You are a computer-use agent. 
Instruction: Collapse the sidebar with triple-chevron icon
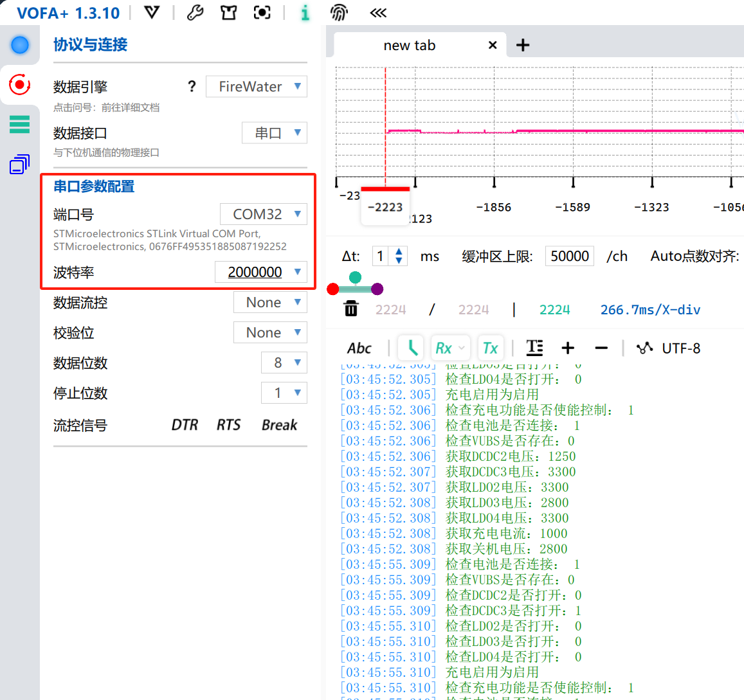click(x=378, y=13)
